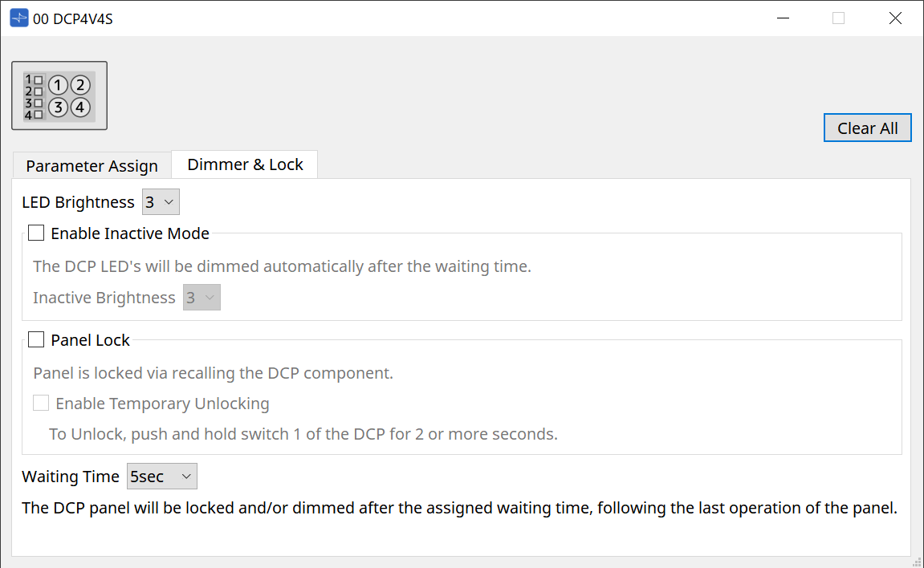Enable Panel Lock
This screenshot has height=568, width=924.
[35, 339]
